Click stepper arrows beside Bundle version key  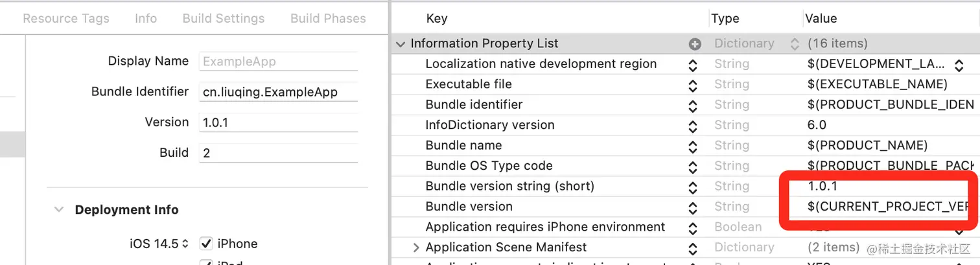coord(693,207)
